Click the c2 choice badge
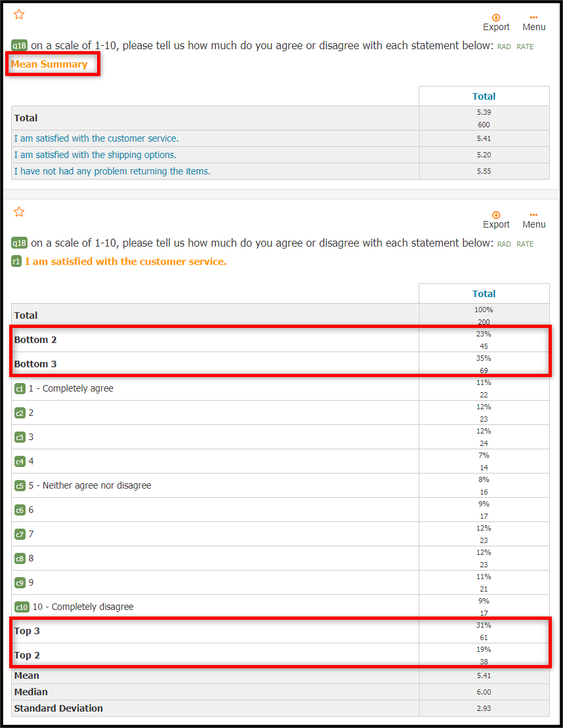The width and height of the screenshot is (563, 728). 20,413
